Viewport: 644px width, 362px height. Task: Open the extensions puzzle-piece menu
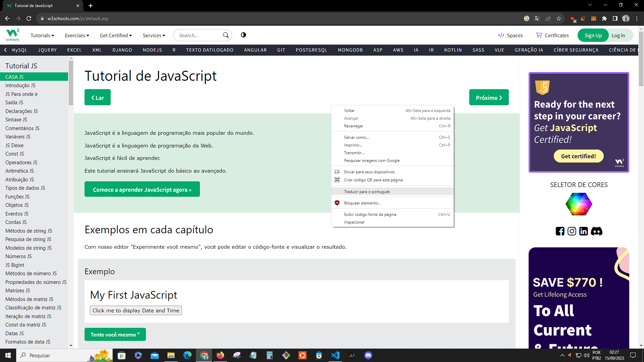604,18
